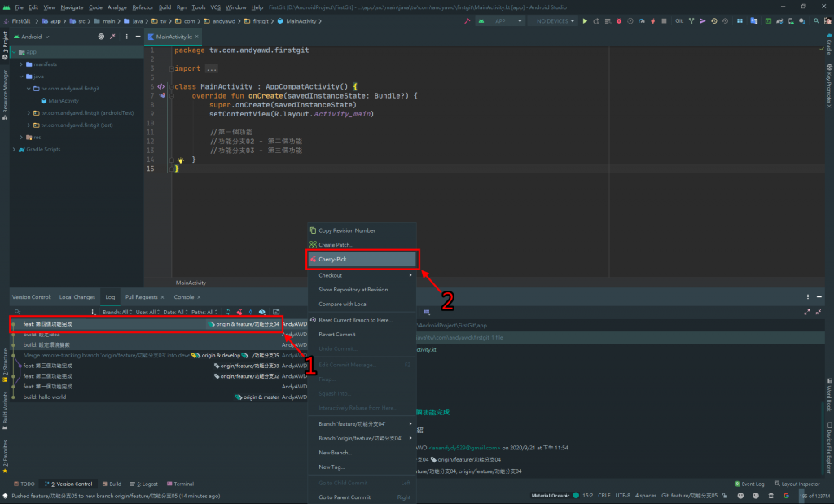Open the Android project view dropdown
The width and height of the screenshot is (834, 504).
[x=32, y=37]
